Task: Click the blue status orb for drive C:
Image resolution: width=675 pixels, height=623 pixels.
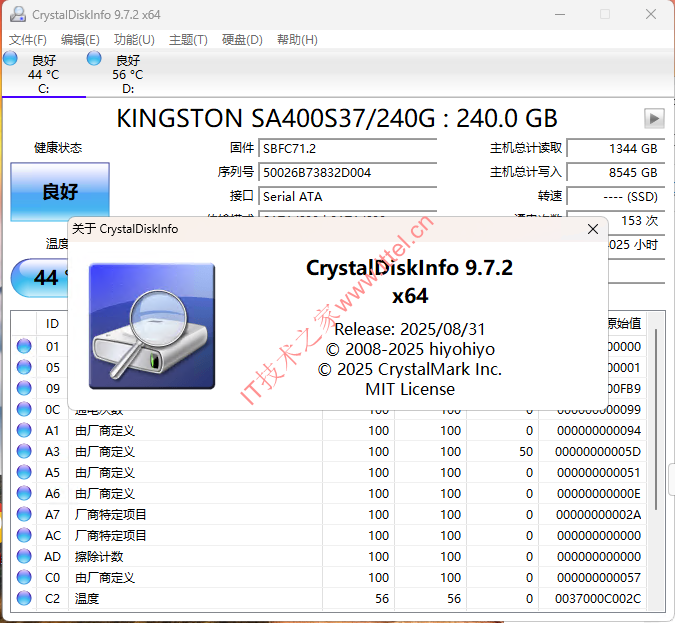Action: click(10, 58)
